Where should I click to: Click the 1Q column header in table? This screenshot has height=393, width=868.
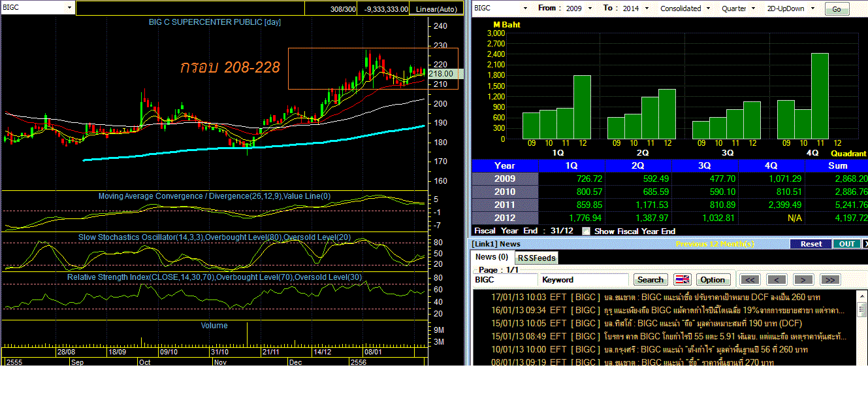pos(571,165)
